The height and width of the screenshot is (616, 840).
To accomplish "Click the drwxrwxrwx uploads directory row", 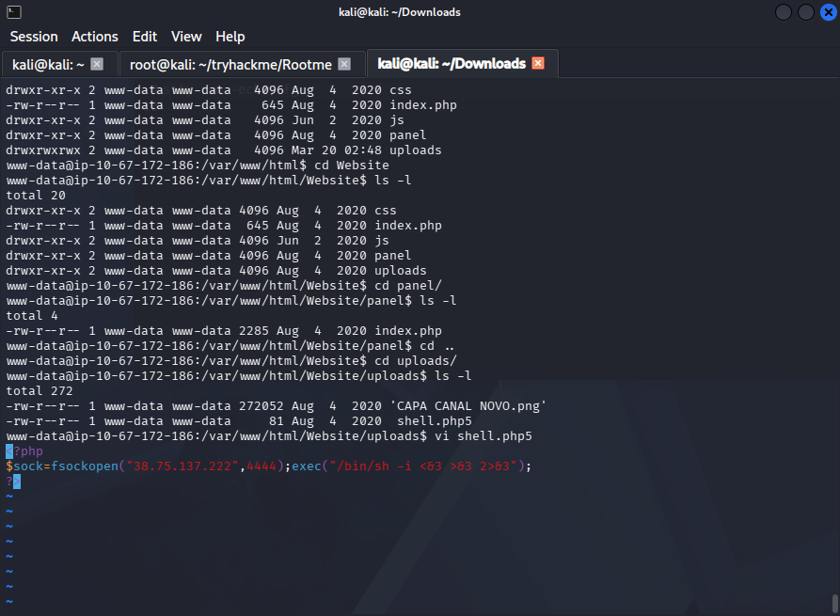I will [x=224, y=150].
